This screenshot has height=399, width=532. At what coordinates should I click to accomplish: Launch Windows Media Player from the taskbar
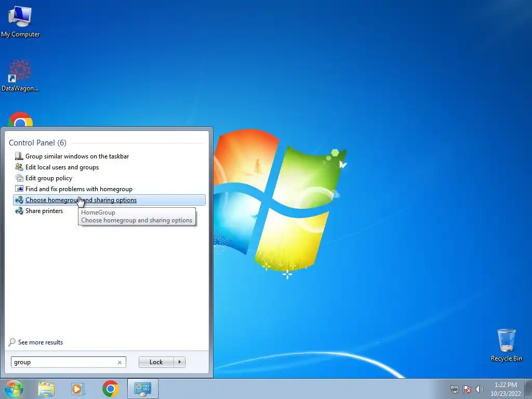(x=78, y=389)
